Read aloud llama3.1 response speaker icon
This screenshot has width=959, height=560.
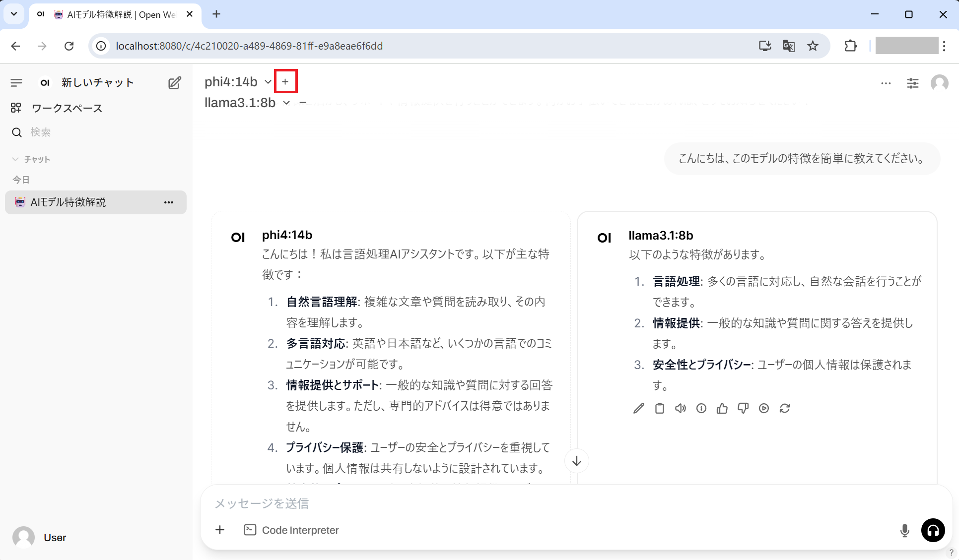click(x=680, y=408)
